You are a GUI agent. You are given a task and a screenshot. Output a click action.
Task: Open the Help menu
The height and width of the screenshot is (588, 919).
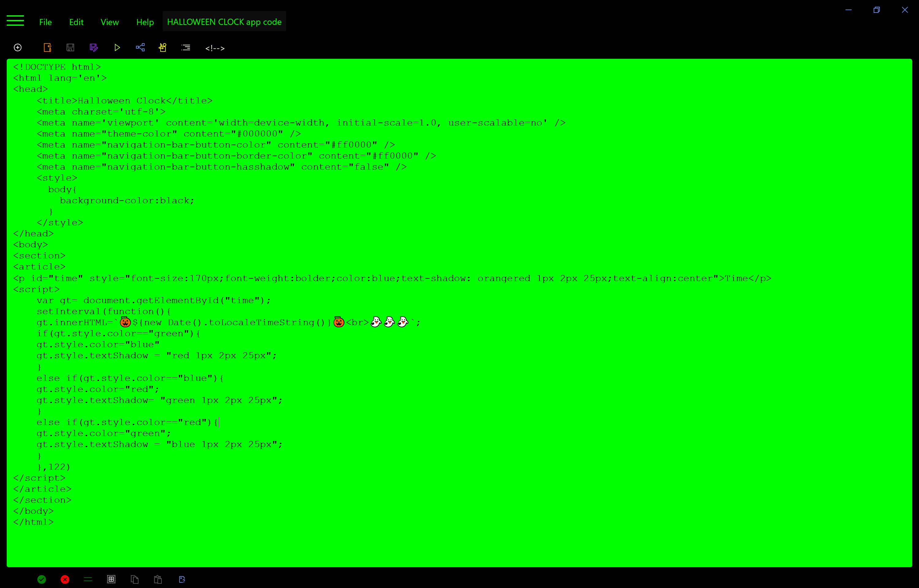tap(145, 22)
